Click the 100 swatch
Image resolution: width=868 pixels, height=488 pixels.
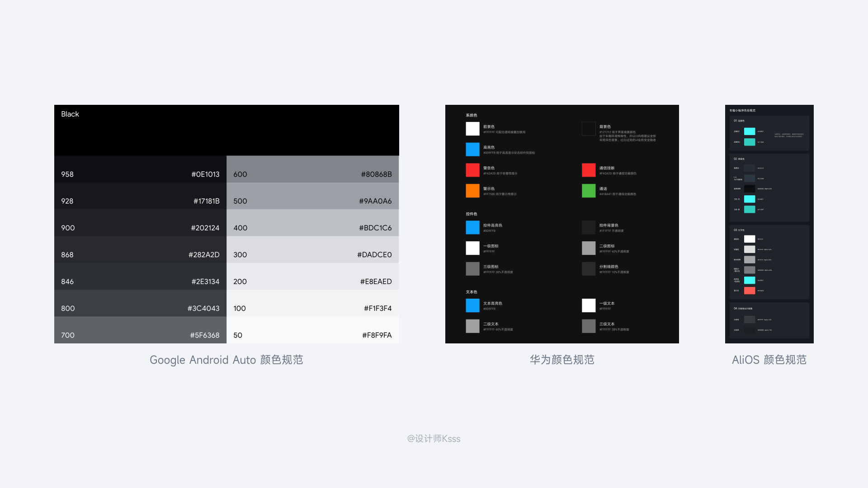tap(313, 303)
